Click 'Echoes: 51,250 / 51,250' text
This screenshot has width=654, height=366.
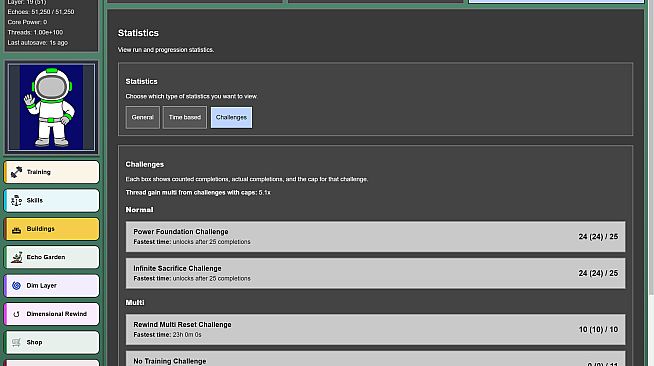41,12
